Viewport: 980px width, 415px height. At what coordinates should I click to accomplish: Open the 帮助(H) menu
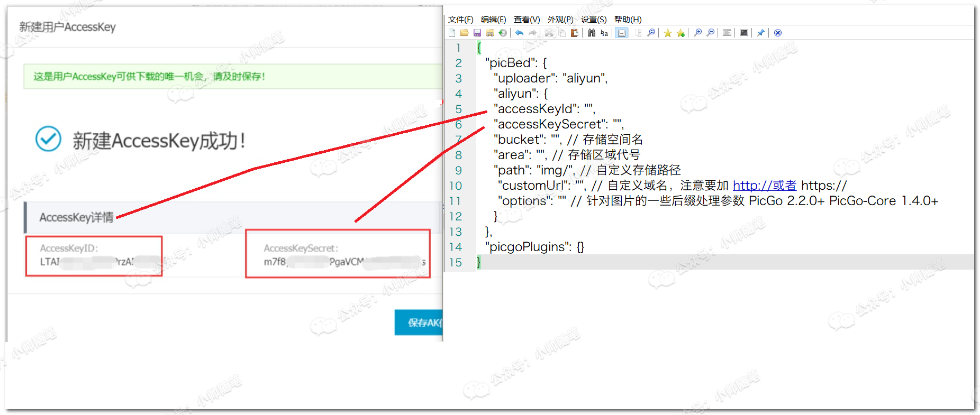coord(628,20)
